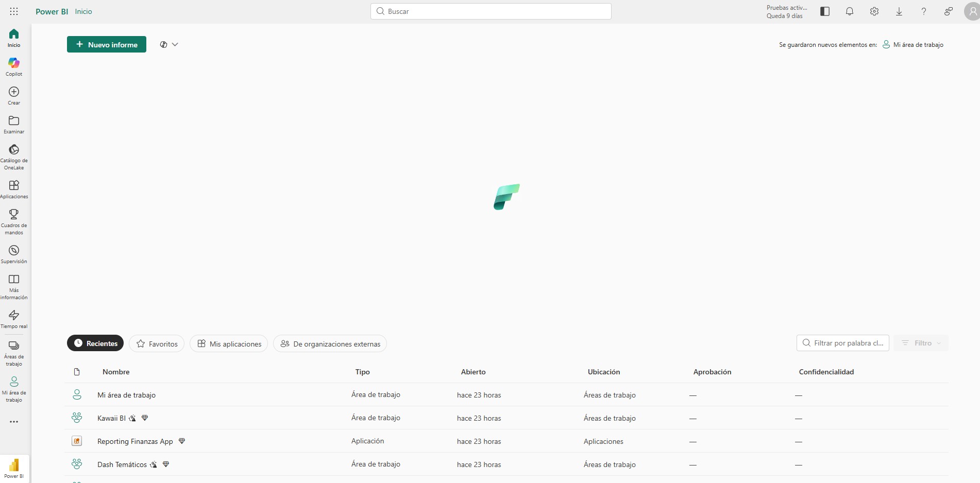Open the Filtro dropdown
Image resolution: width=980 pixels, height=483 pixels.
[x=921, y=343]
